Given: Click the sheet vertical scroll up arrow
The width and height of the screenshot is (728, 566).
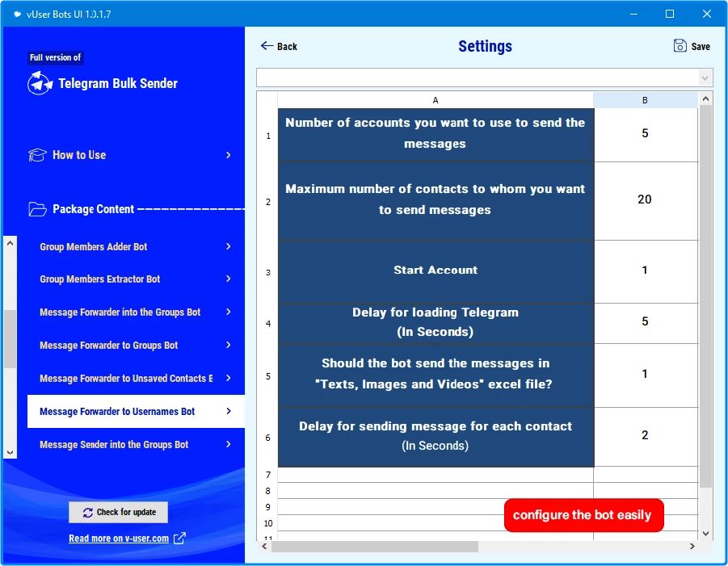Looking at the screenshot, I should pos(705,99).
